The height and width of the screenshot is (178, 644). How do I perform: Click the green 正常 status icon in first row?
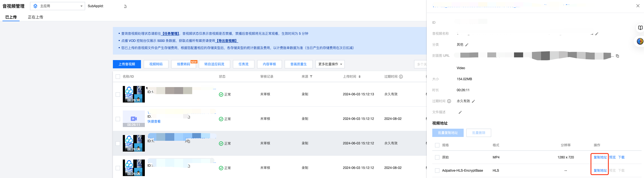pos(221,95)
